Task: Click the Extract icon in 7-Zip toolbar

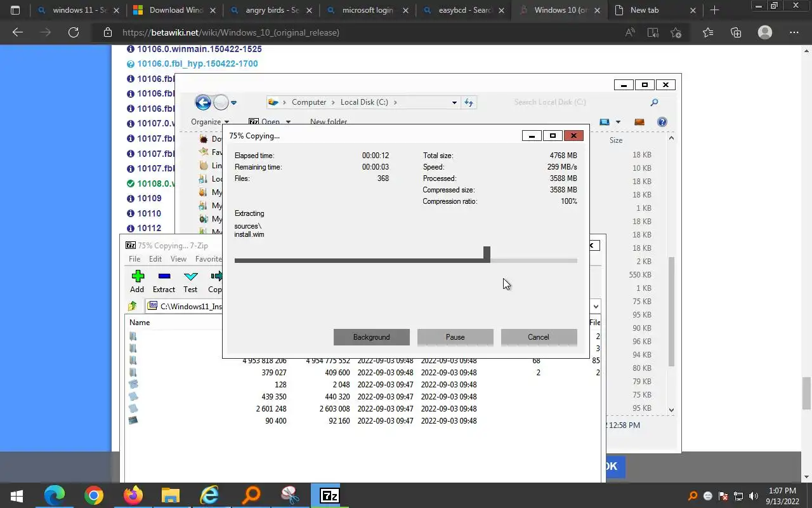Action: [164, 276]
